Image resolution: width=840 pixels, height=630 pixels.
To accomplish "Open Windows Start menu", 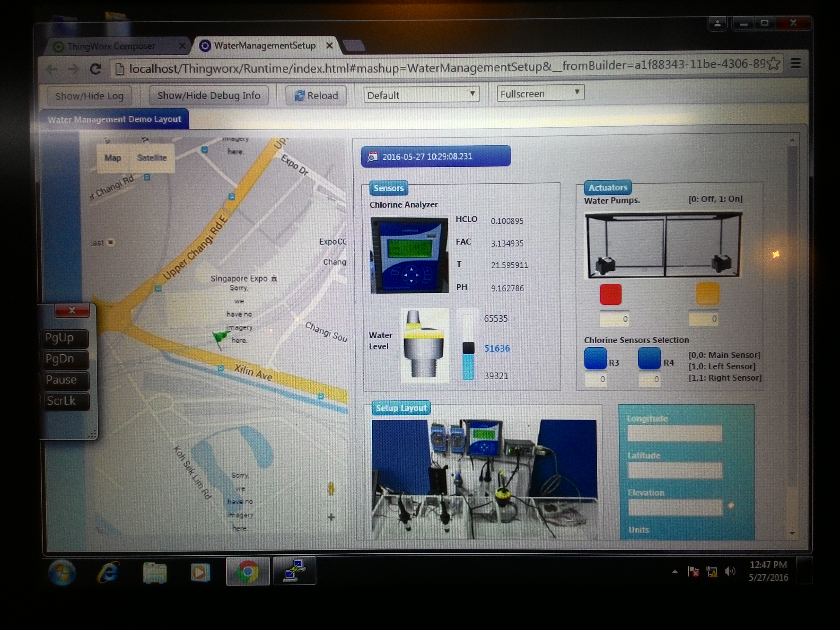I will [62, 572].
